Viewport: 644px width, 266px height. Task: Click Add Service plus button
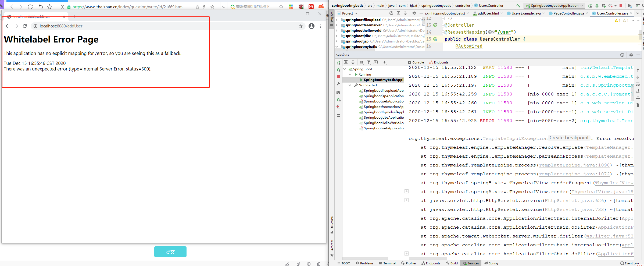385,62
